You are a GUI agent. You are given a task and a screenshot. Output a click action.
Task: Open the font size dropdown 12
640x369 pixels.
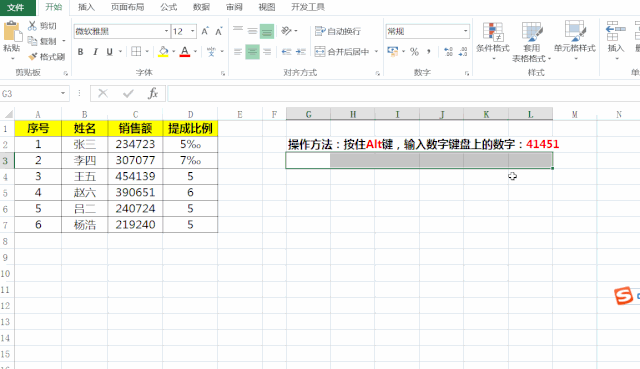click(x=193, y=31)
